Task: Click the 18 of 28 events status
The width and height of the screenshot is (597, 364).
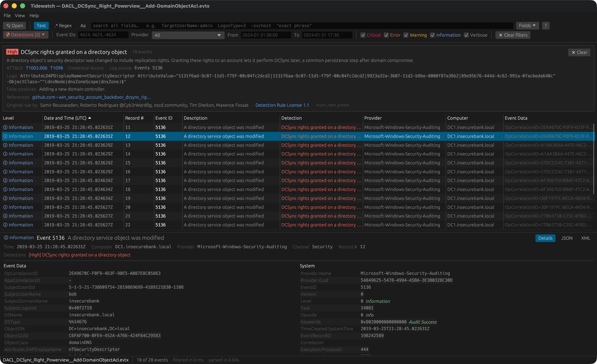Action: pyautogui.click(x=152, y=360)
